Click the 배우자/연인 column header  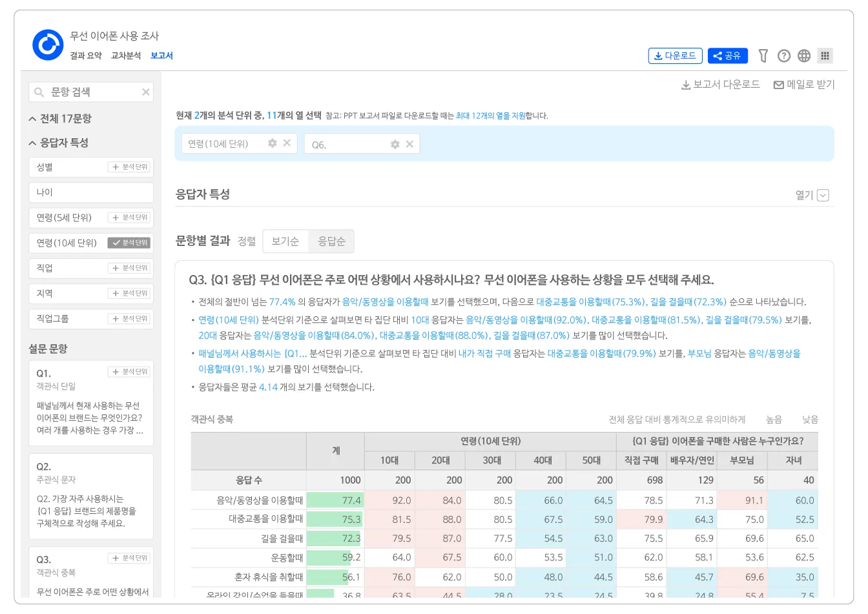[x=692, y=460]
